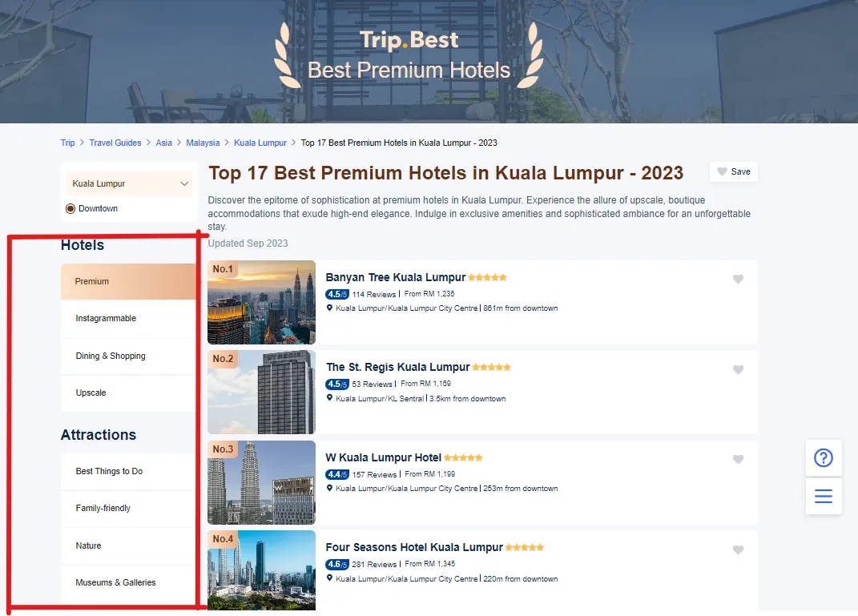Select the Downtown radio button
Image resolution: width=858 pixels, height=616 pixels.
[x=70, y=209]
